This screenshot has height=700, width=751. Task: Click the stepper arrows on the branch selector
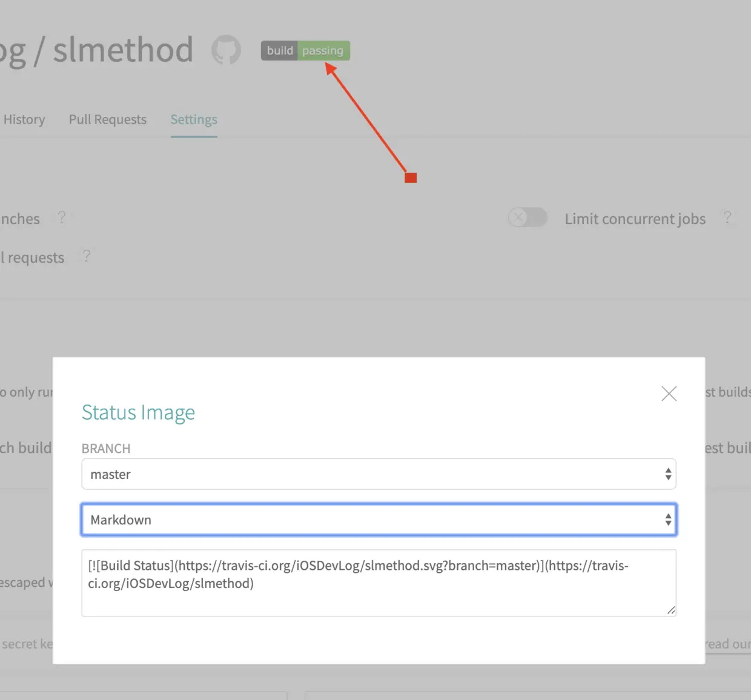coord(668,474)
